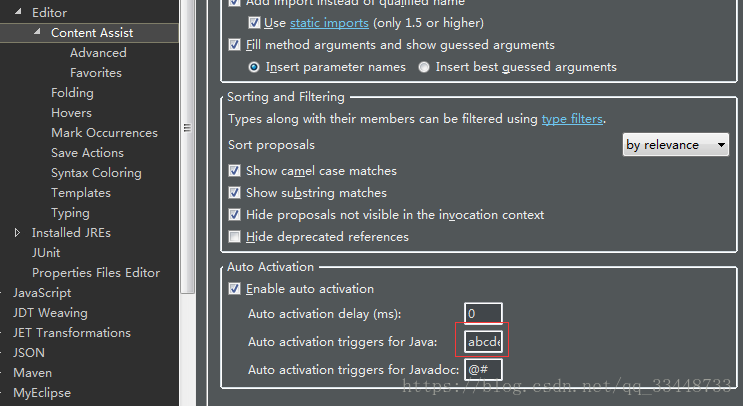Click Auto activation triggers for Javadoc field
This screenshot has height=406, width=743.
pyautogui.click(x=483, y=370)
